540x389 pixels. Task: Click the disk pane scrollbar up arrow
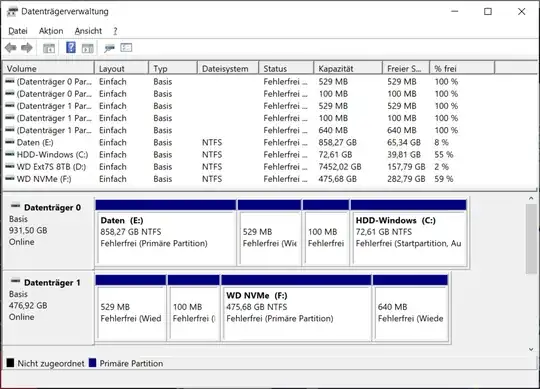click(x=531, y=198)
